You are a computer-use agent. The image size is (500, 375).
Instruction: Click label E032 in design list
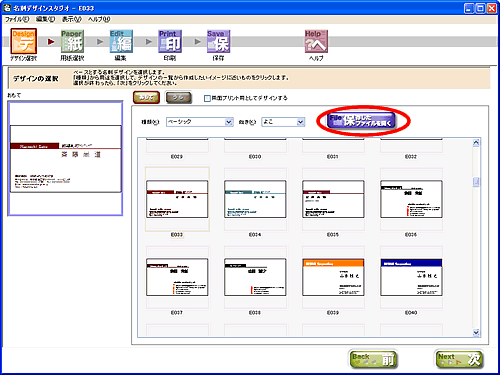[411, 157]
